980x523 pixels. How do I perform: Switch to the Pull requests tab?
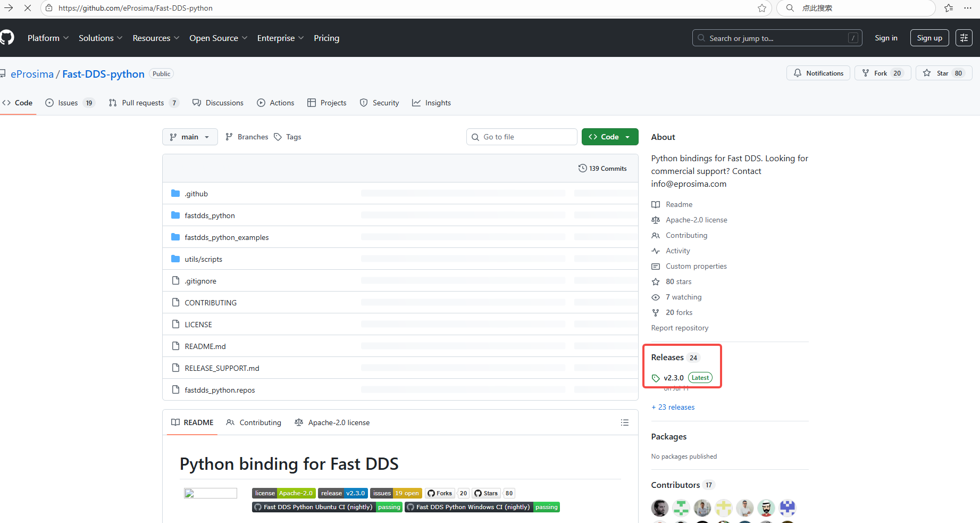pos(144,103)
